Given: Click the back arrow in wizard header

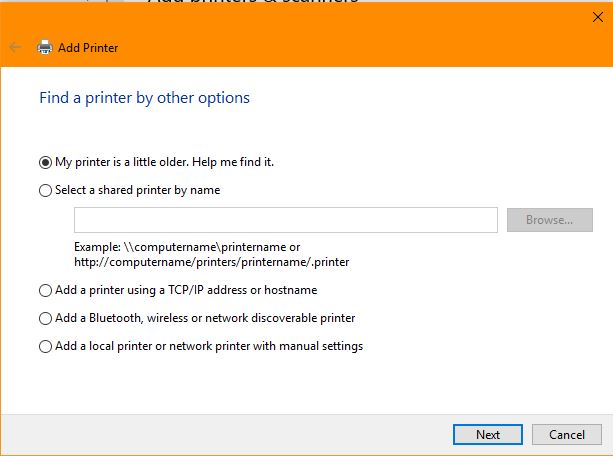Looking at the screenshot, I should 15,47.
